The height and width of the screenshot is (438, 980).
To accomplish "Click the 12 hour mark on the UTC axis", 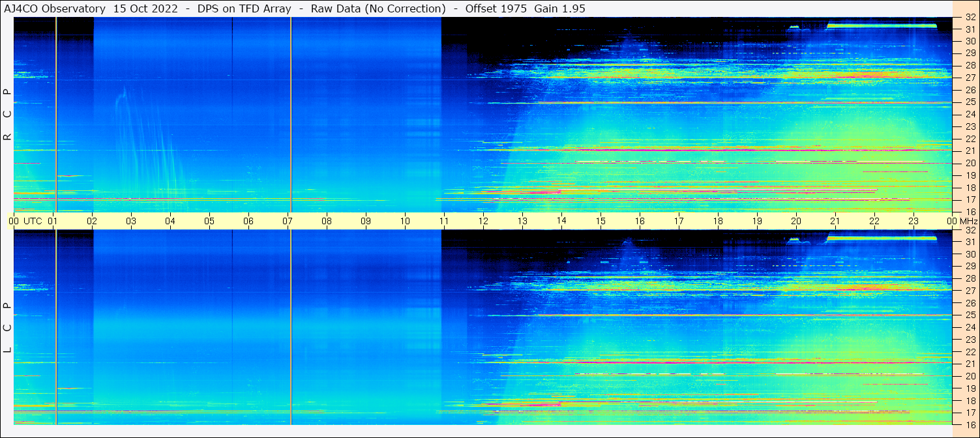I will point(483,221).
